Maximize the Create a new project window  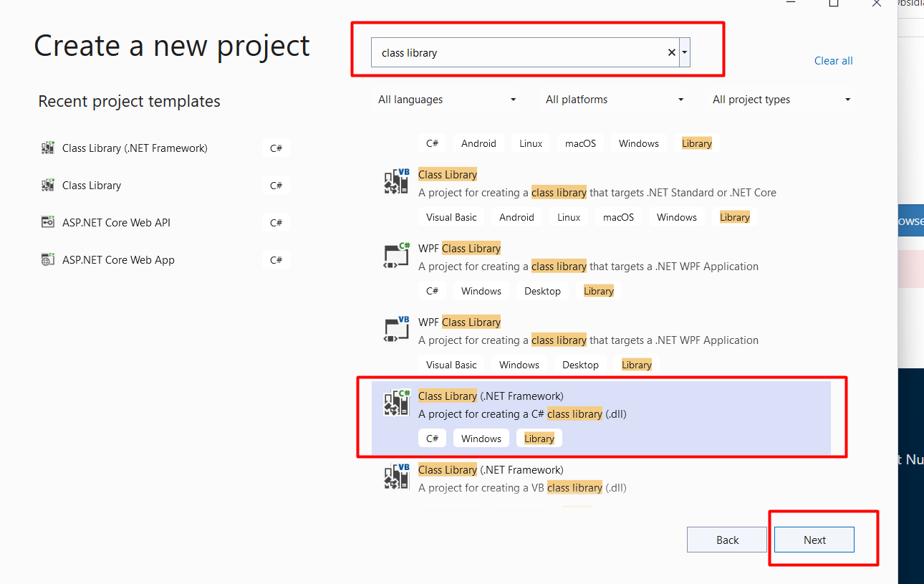pos(834,4)
